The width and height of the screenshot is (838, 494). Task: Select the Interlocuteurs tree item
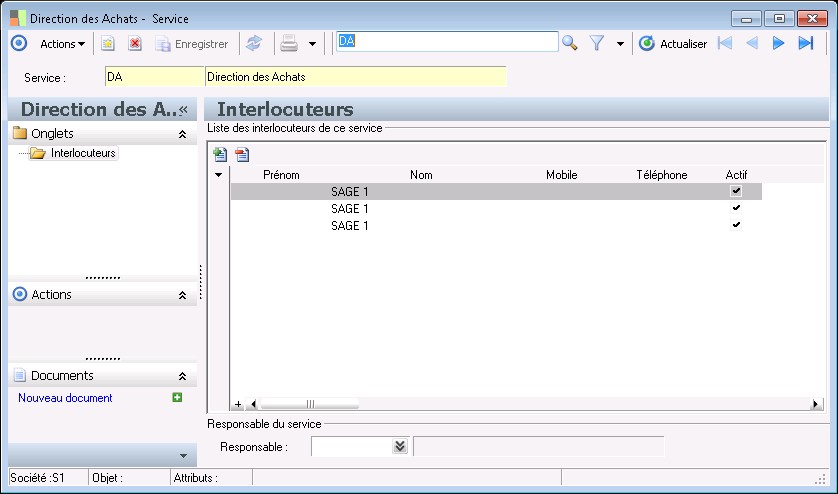[83, 153]
